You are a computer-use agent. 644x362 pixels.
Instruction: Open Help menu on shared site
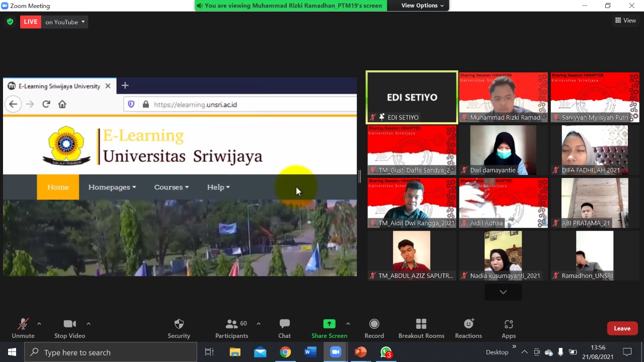click(x=218, y=187)
